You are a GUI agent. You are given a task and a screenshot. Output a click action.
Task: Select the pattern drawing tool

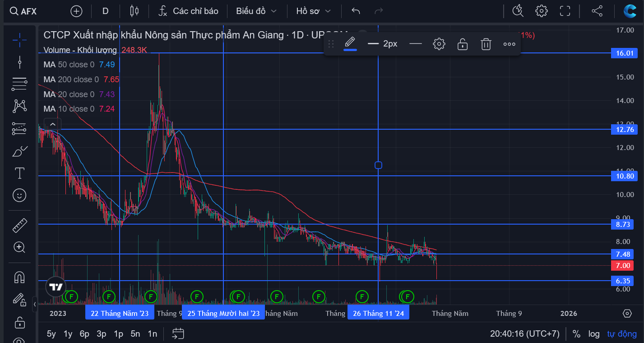click(x=19, y=106)
